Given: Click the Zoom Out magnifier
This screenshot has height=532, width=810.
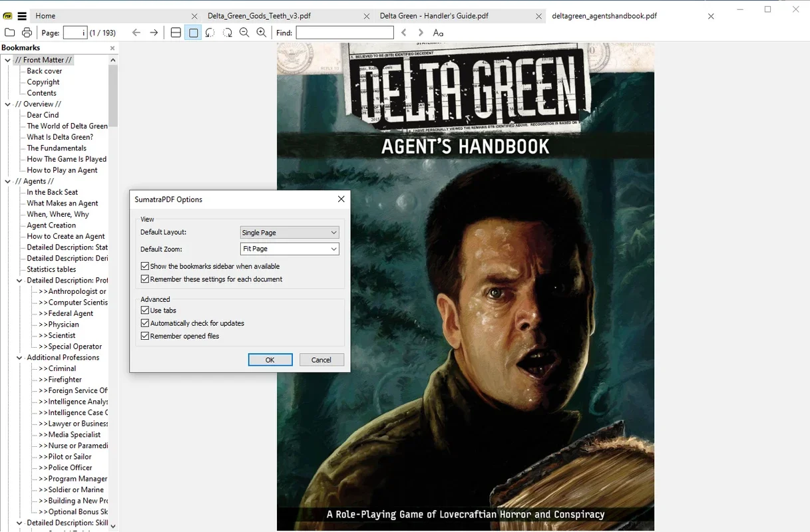Looking at the screenshot, I should pos(244,33).
